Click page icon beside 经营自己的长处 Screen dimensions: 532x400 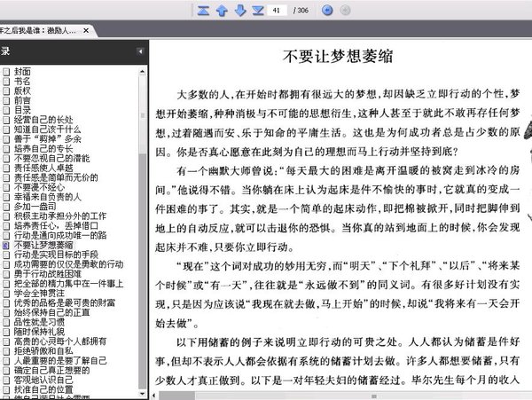(6, 120)
